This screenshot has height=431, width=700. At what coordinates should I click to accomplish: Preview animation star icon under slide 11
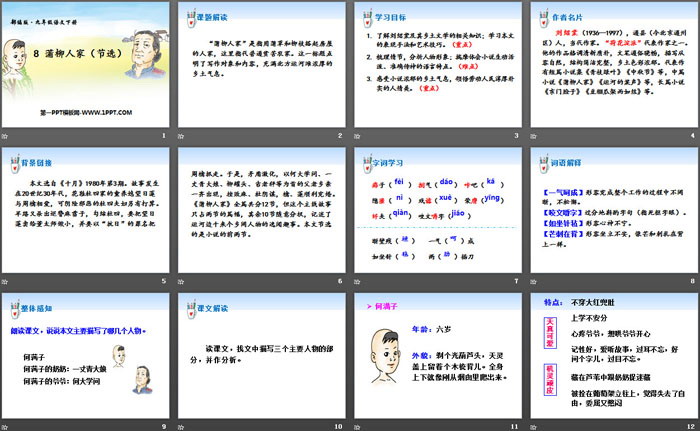click(x=357, y=427)
